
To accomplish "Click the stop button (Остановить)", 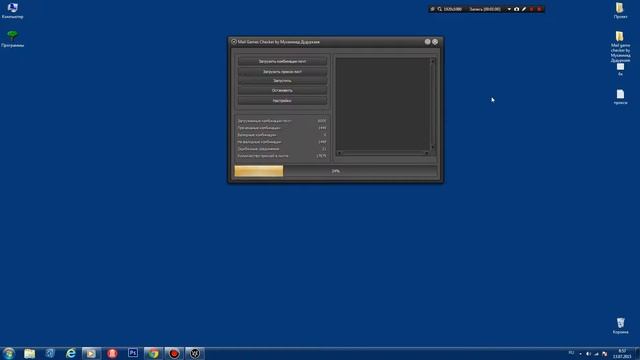I will (282, 90).
